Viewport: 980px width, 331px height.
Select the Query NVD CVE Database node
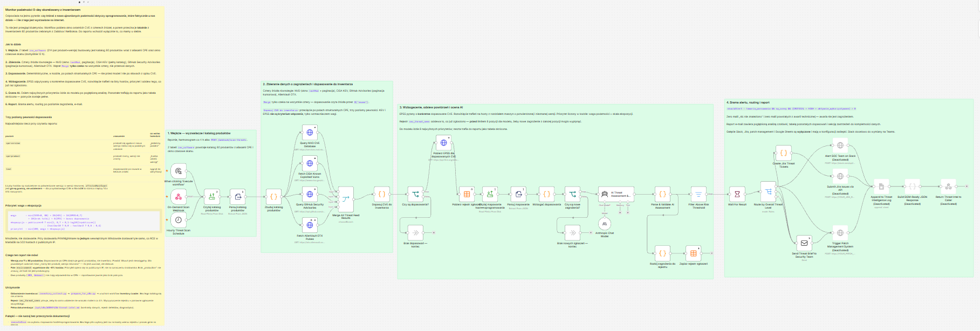pos(310,133)
